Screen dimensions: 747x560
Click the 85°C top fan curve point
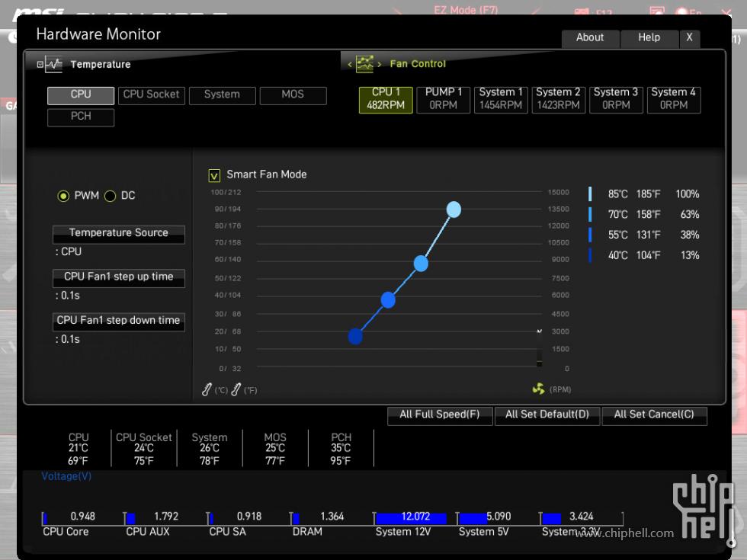tap(454, 210)
